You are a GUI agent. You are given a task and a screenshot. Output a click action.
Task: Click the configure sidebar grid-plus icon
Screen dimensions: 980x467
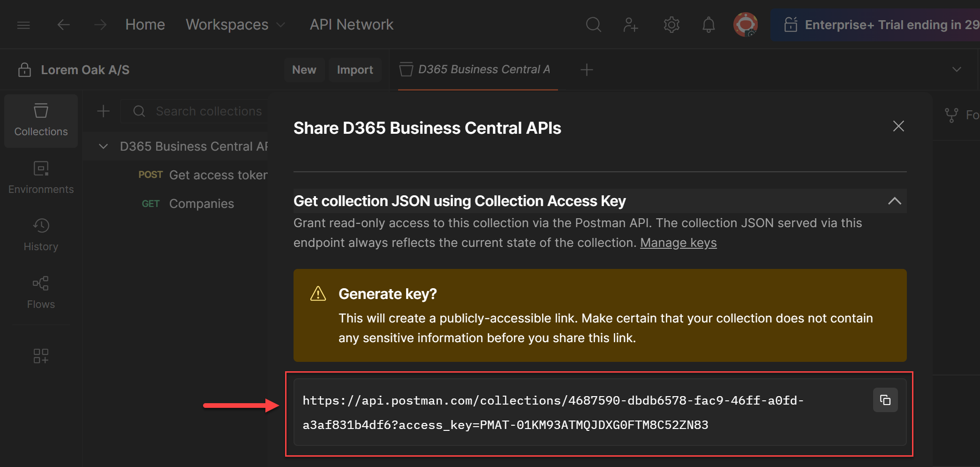[x=41, y=356]
